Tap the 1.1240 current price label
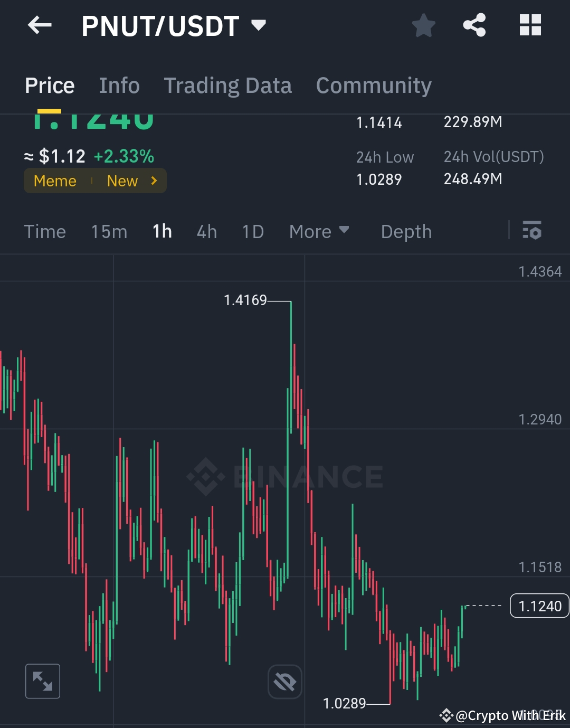This screenshot has width=570, height=728. click(x=539, y=606)
